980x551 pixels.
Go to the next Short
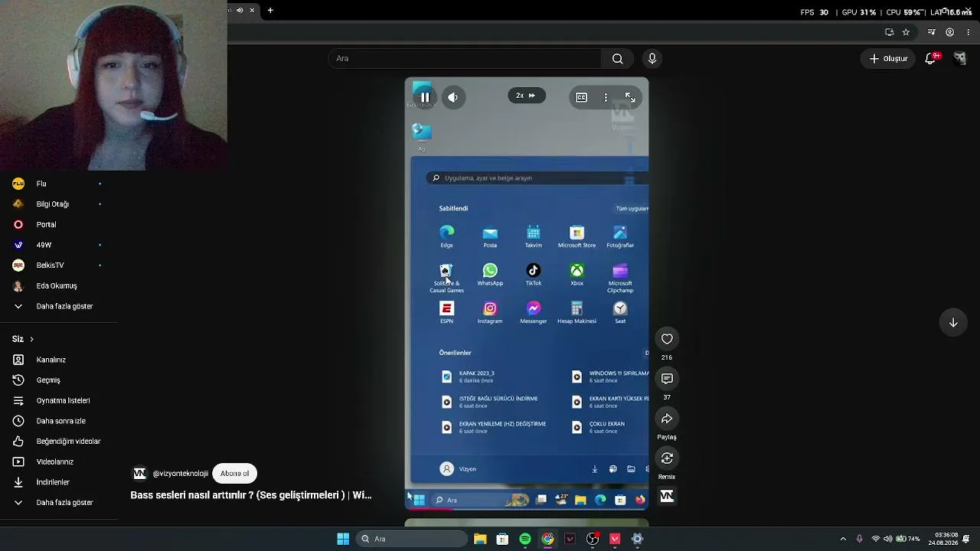[x=953, y=323]
